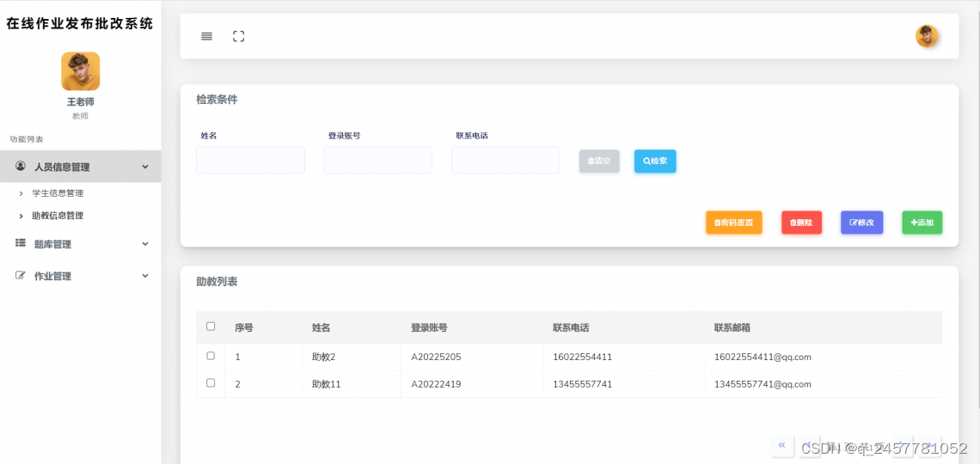
Task: Open 学生信息管理 submenu item
Action: point(58,193)
